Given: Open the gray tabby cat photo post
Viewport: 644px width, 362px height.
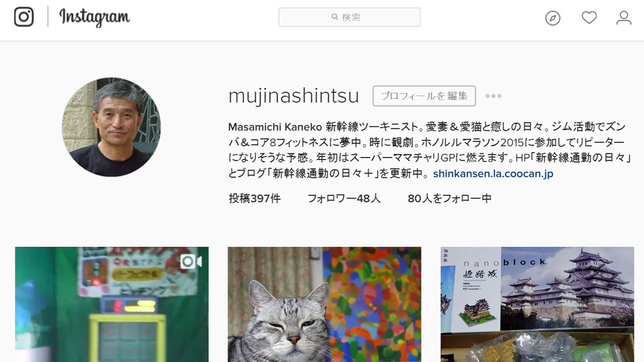Looking at the screenshot, I should tap(325, 304).
